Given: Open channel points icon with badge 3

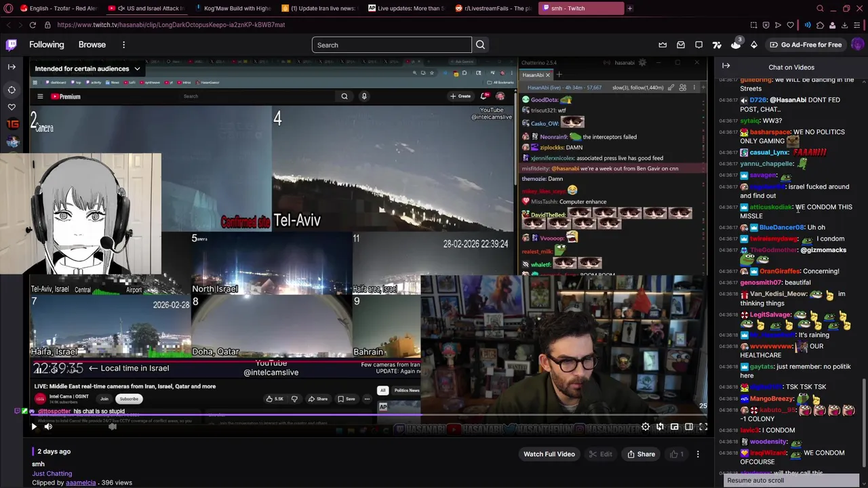Looking at the screenshot, I should click(x=736, y=44).
